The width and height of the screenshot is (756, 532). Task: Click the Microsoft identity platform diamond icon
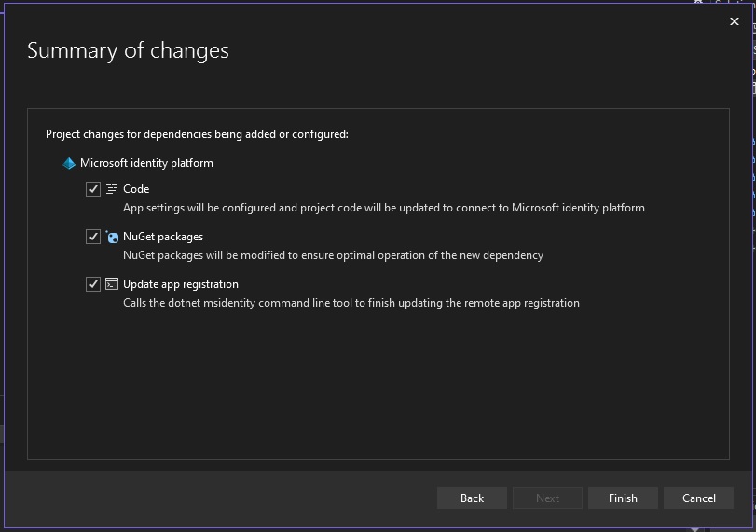(69, 163)
